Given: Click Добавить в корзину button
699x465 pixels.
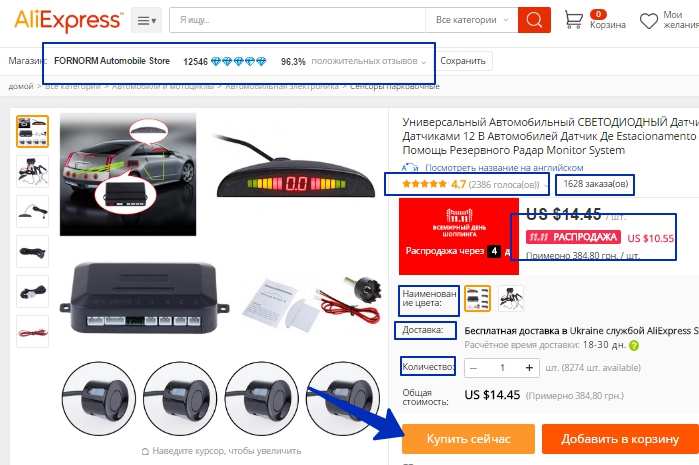Looking at the screenshot, I should pos(620,439).
